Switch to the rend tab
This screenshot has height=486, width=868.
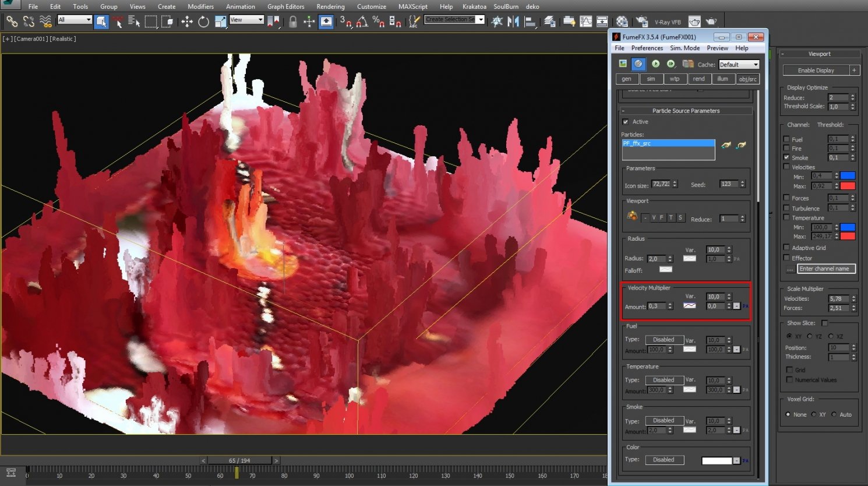(698, 79)
